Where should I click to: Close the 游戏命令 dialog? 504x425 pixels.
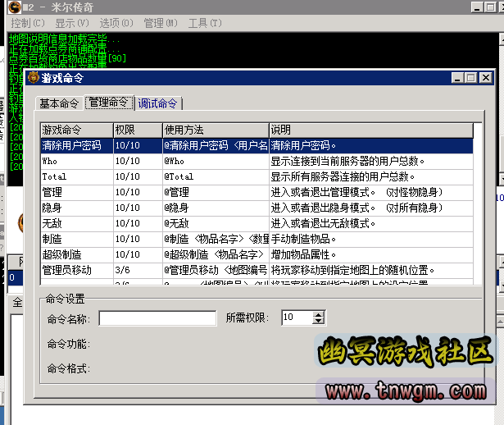(x=486, y=78)
